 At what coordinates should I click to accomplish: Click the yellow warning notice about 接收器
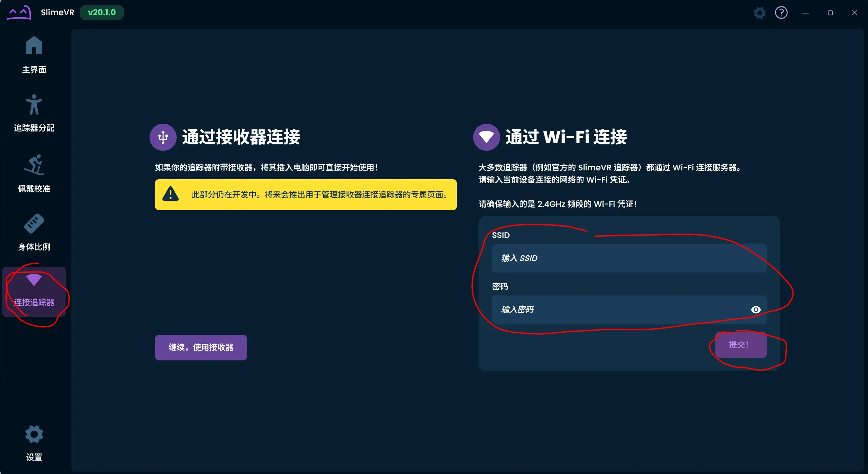point(306,195)
